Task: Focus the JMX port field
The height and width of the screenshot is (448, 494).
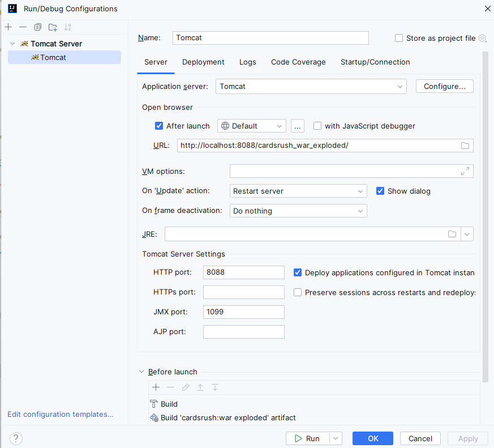Action: tap(244, 312)
